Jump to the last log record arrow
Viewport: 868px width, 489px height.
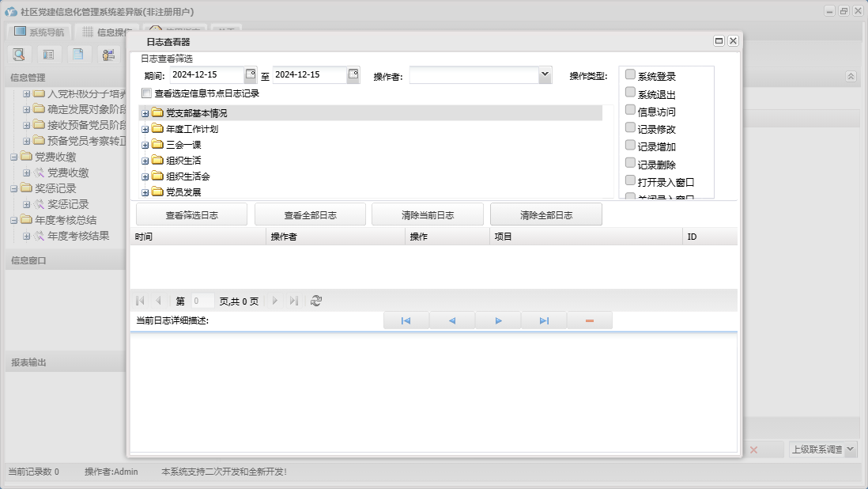tap(544, 320)
